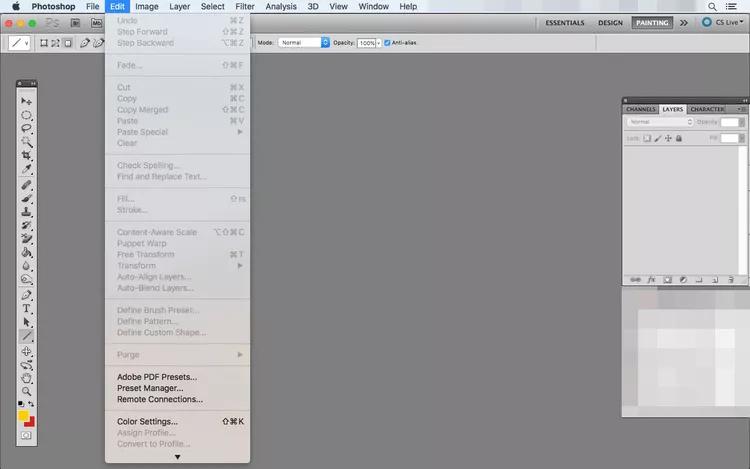Switch to the Painting workspace

point(652,22)
